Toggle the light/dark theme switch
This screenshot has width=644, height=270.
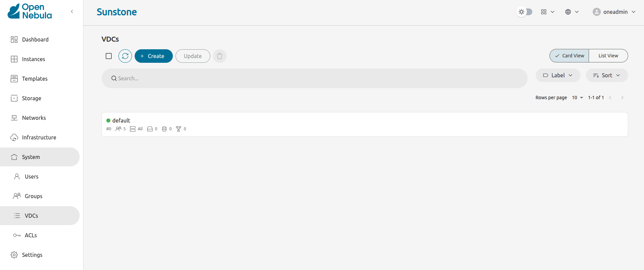coord(525,12)
